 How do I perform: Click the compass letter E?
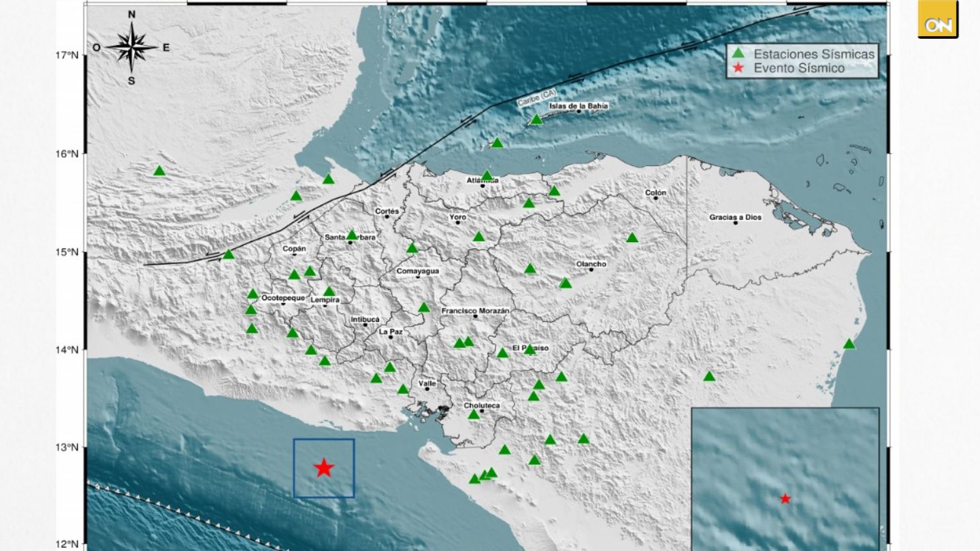[166, 48]
